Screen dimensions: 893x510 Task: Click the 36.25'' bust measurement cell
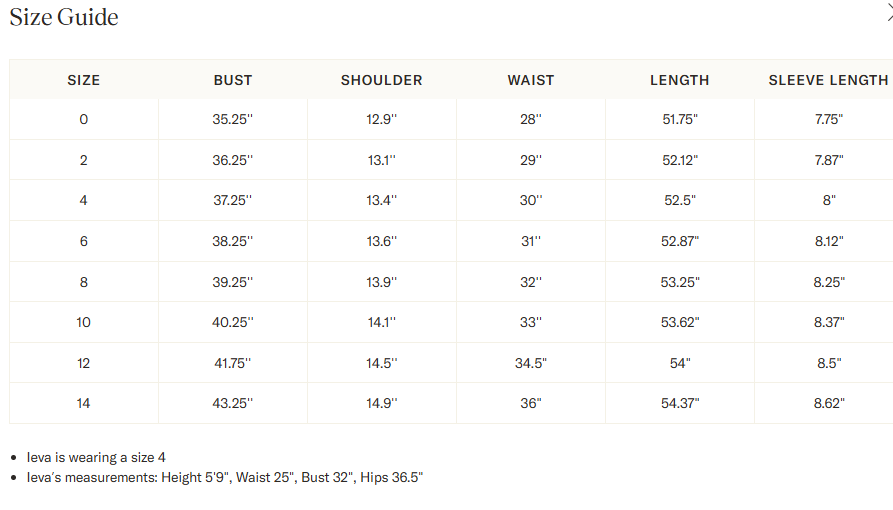click(233, 160)
